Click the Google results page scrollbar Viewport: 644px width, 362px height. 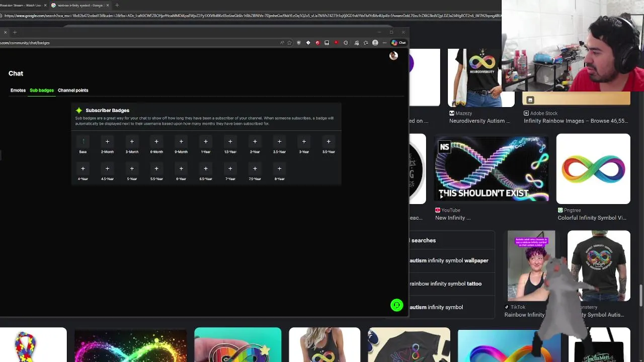coord(641,295)
